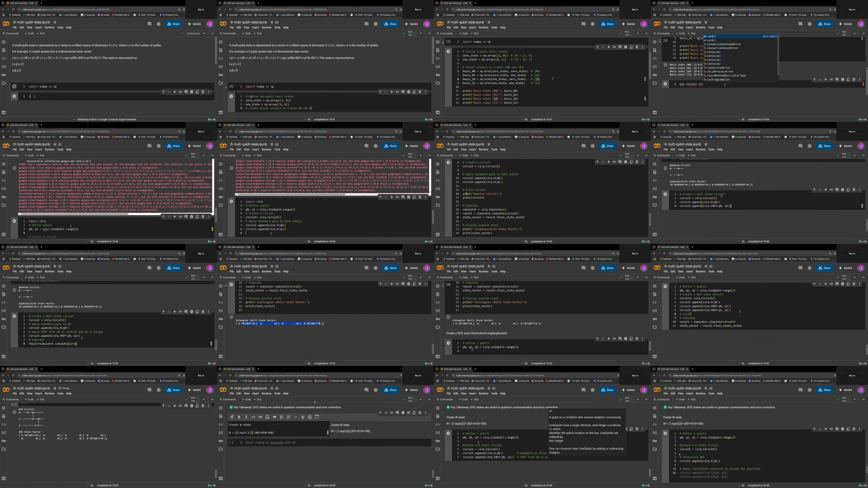Screen dimensions: 868x488
Task: Toggle output of the "Basis state |00⟩" results
Action: coord(665,65)
